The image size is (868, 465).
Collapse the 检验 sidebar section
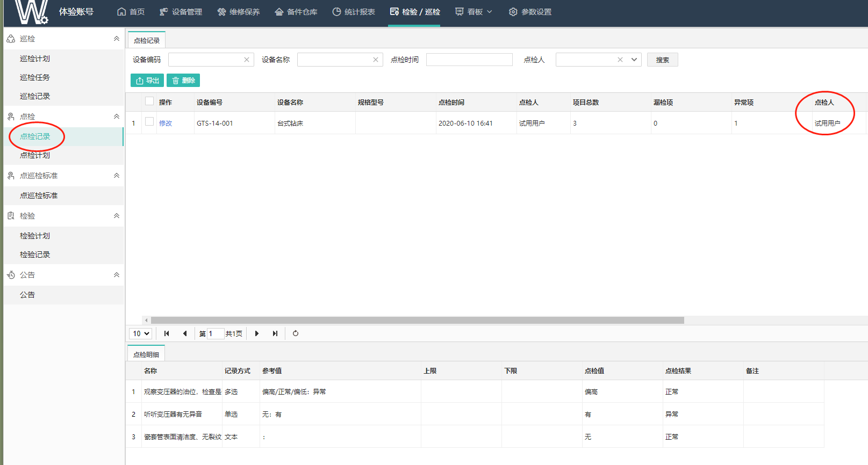tap(117, 216)
